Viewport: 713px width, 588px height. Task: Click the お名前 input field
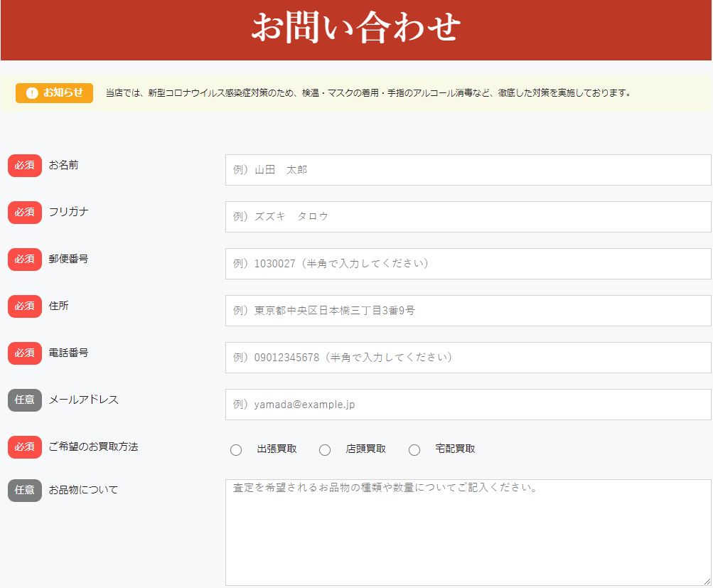click(468, 170)
